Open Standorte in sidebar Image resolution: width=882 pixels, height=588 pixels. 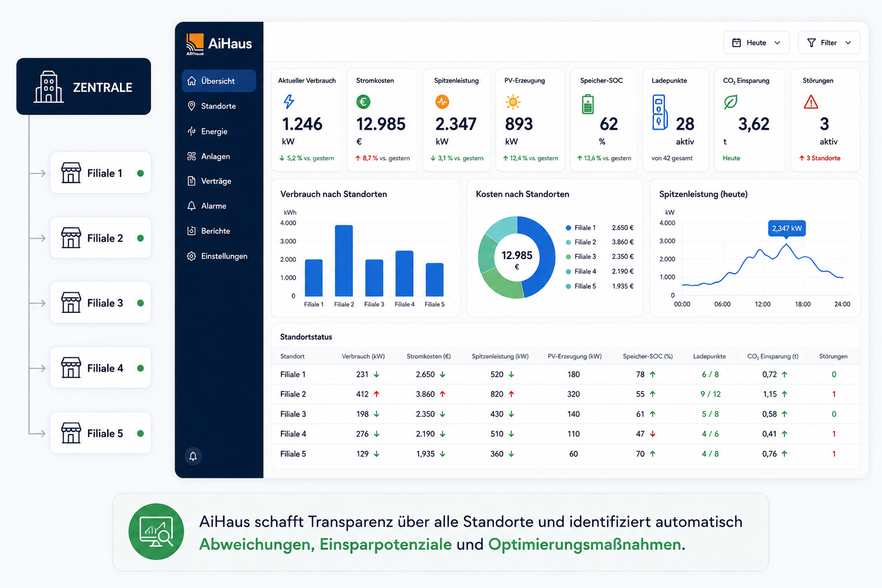tap(219, 106)
